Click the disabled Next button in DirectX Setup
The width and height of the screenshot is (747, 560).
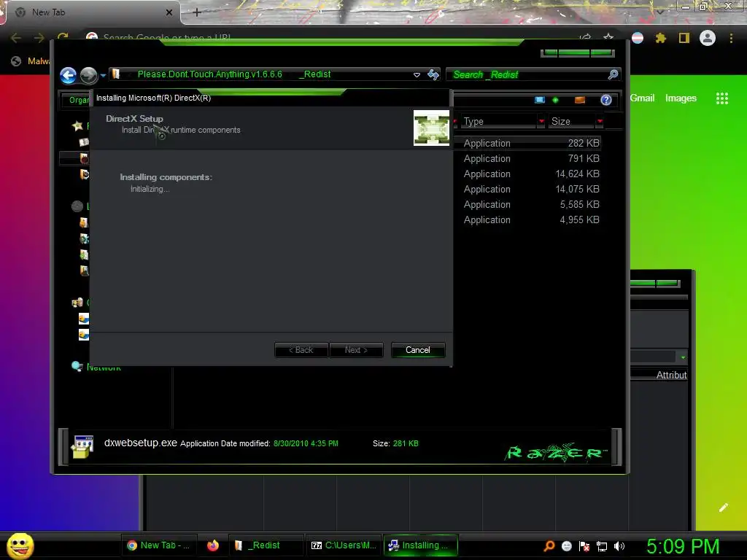tap(356, 350)
